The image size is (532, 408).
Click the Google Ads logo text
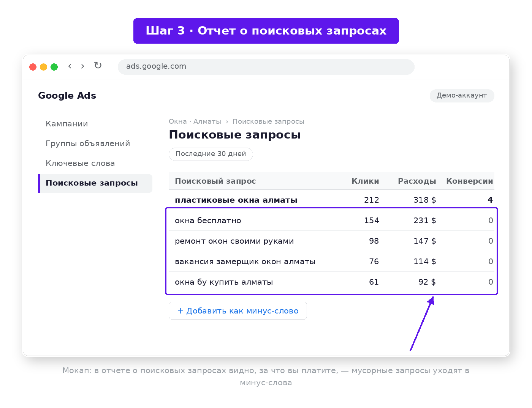pos(67,96)
